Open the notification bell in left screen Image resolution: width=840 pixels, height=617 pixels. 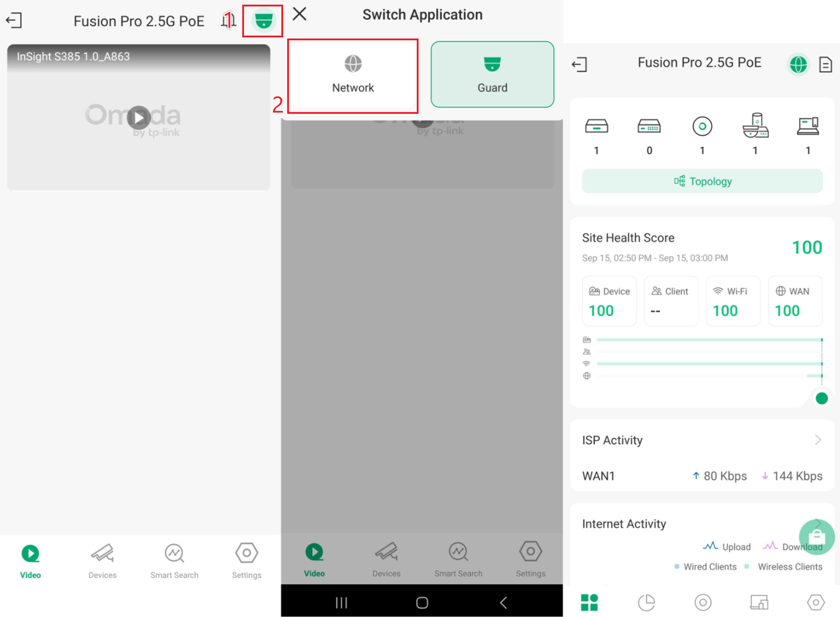pyautogui.click(x=228, y=20)
